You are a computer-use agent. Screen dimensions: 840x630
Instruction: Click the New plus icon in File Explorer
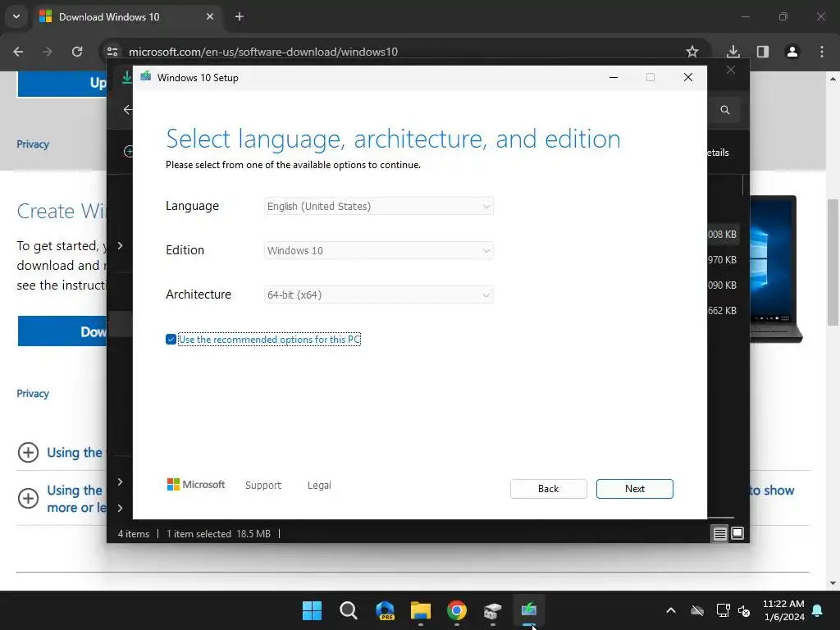(128, 152)
